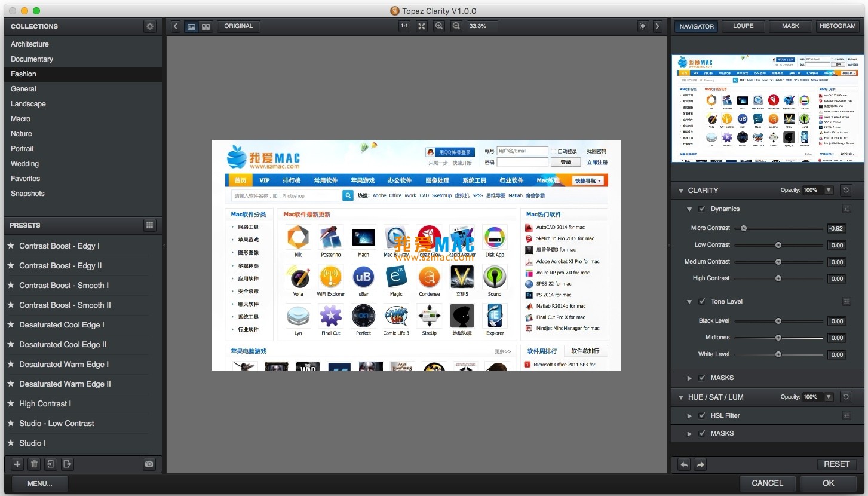Add a new preset with plus icon
This screenshot has height=496, width=868.
[x=17, y=464]
